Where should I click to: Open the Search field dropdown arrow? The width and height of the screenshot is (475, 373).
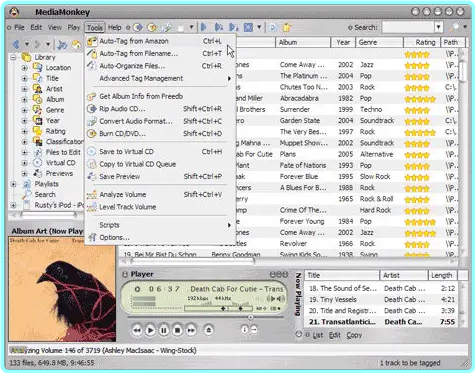(439, 27)
